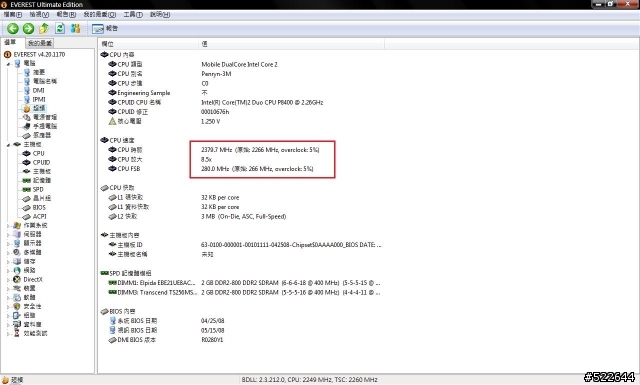Click the 組態 Config tree icon
Screen dimensions: 640x385
[17, 315]
